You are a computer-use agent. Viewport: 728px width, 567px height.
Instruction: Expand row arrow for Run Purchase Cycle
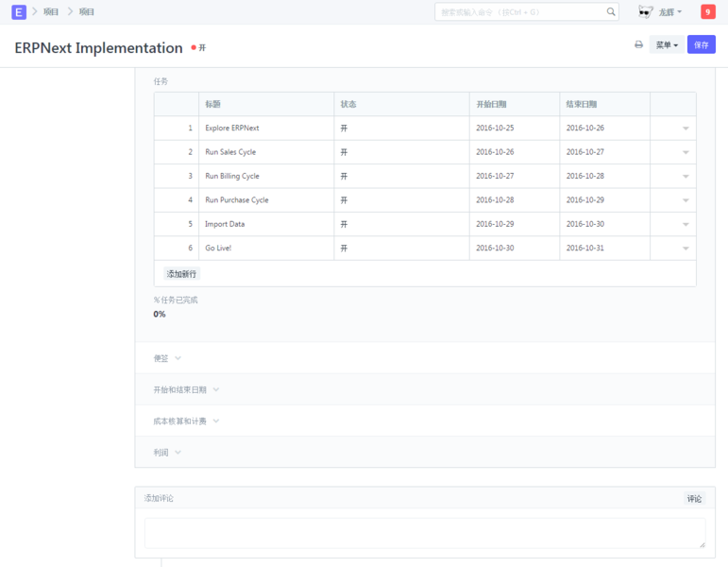click(x=686, y=200)
